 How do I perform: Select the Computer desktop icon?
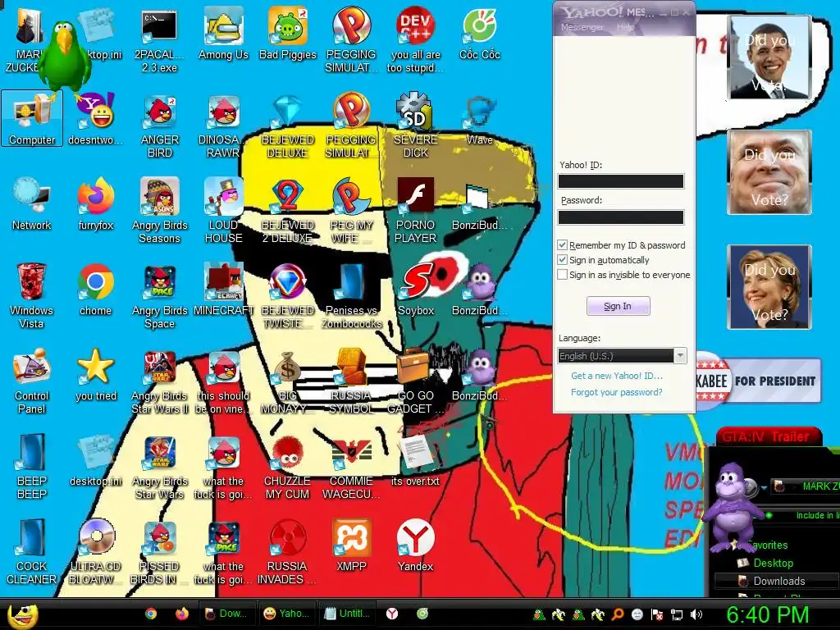[32, 119]
